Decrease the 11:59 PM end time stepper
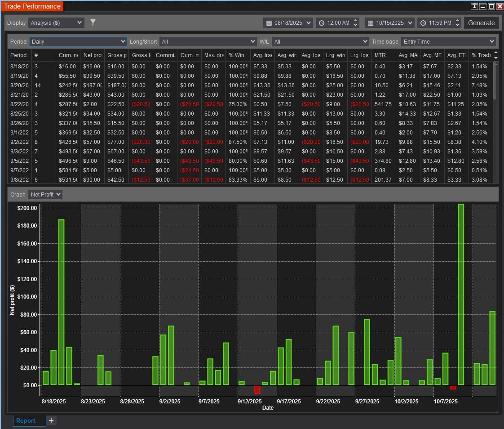 coord(458,25)
